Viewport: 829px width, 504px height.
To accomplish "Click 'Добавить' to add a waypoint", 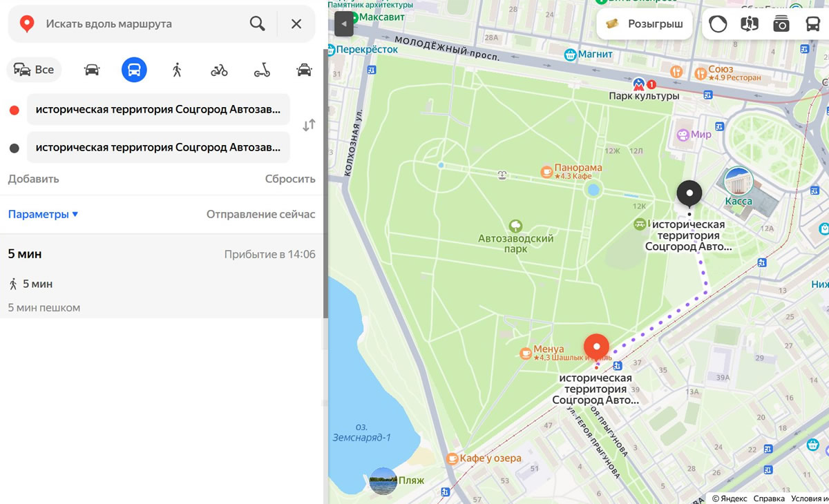I will 34,179.
